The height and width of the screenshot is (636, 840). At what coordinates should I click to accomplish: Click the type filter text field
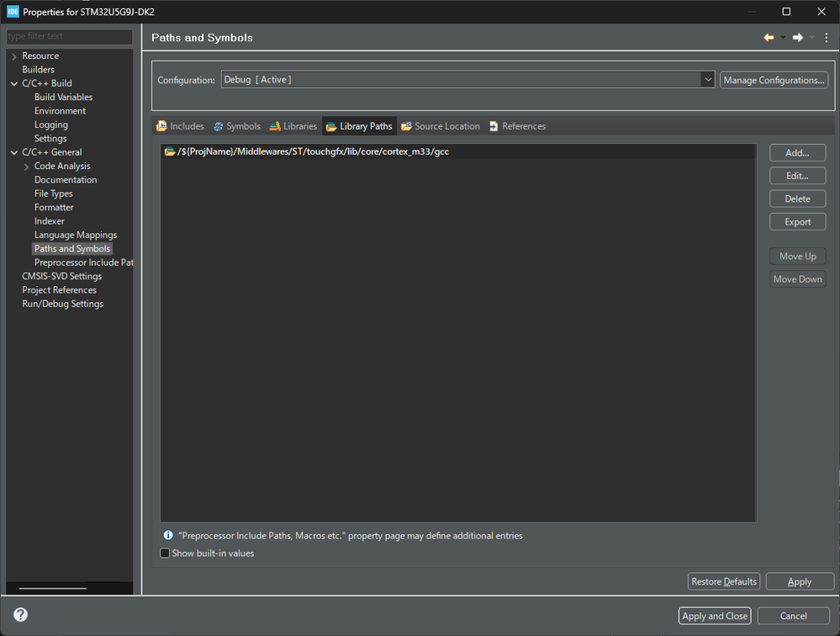[69, 36]
